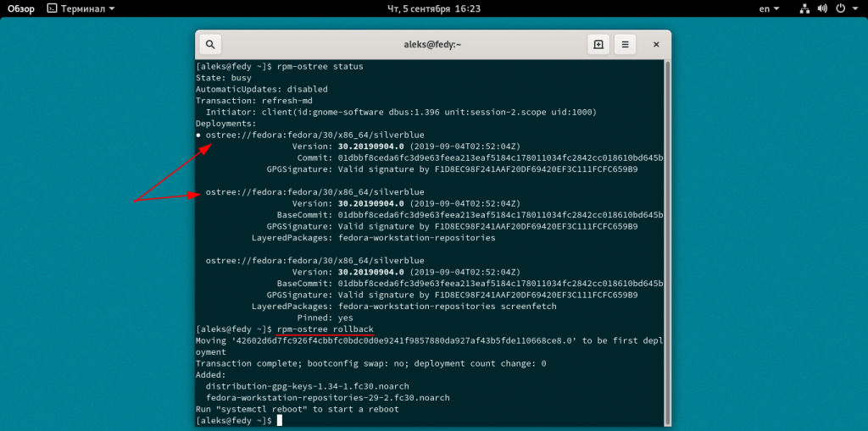The height and width of the screenshot is (431, 868).
Task: Open the clock calendar showing 16:23
Action: tap(433, 8)
